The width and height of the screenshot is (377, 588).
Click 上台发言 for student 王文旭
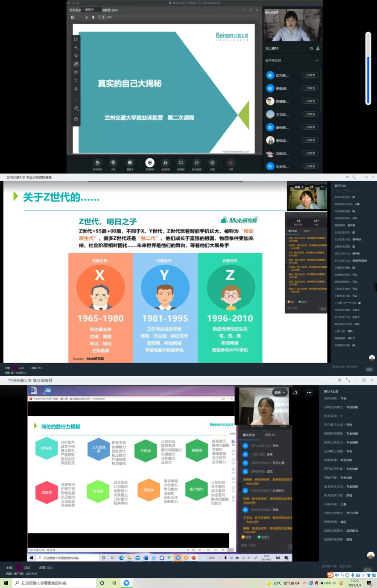(x=310, y=114)
